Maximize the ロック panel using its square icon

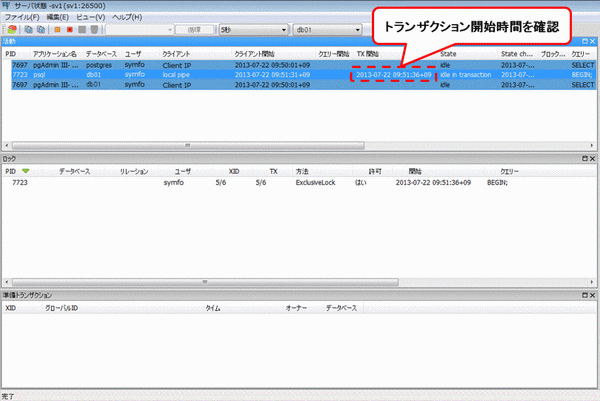[x=585, y=159]
